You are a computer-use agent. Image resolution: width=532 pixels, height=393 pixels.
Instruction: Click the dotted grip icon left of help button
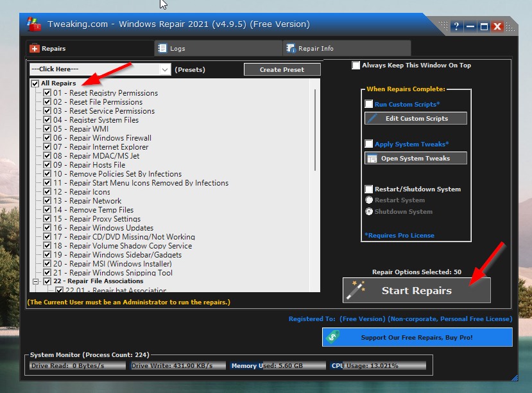point(443,26)
